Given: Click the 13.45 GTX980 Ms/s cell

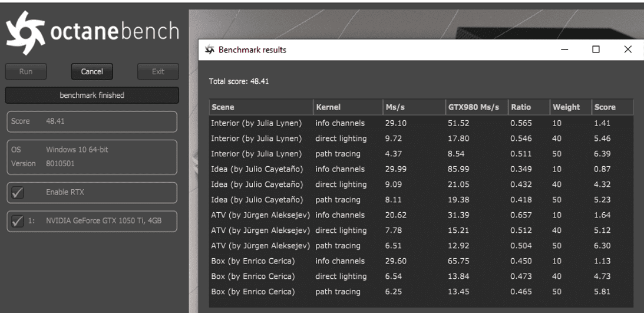Looking at the screenshot, I should point(458,292).
